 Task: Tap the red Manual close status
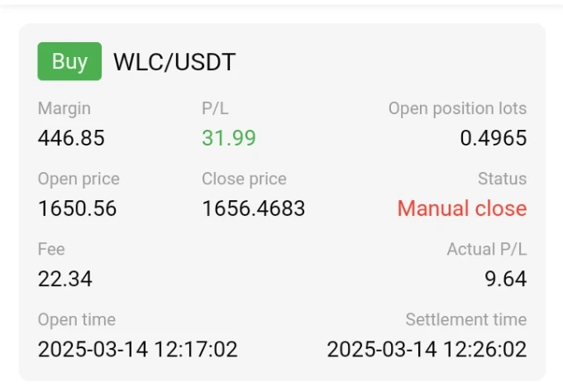(462, 209)
